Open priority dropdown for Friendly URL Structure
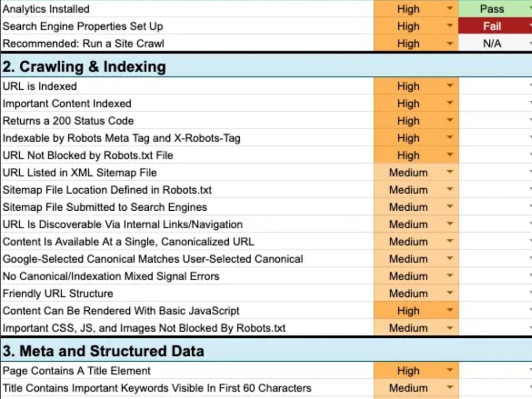532x399 pixels. [x=450, y=293]
